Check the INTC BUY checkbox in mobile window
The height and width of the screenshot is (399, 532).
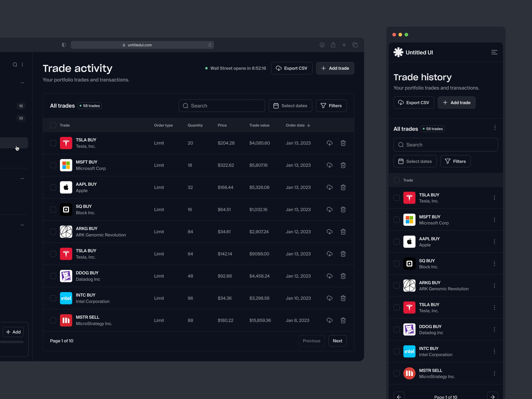pyautogui.click(x=397, y=351)
